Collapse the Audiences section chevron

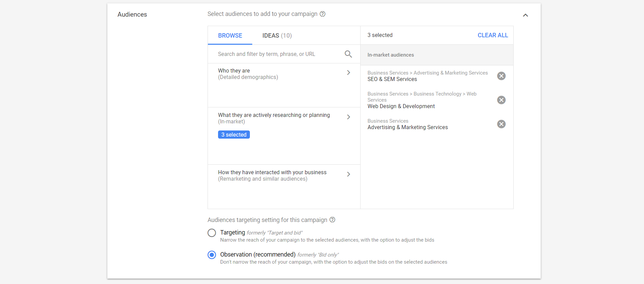(525, 15)
